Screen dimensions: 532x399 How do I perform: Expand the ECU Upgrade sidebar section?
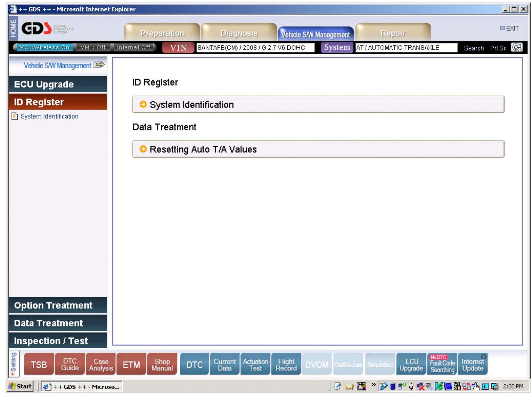58,84
